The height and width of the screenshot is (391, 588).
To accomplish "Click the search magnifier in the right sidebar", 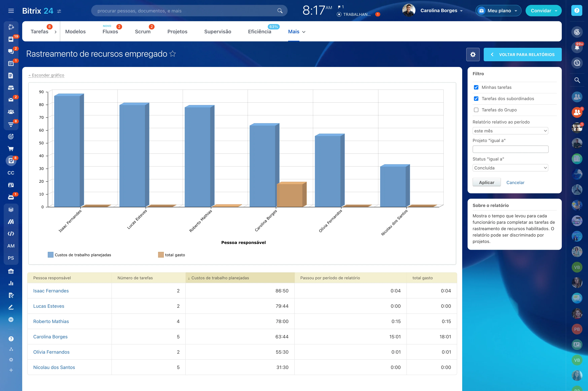I will click(x=577, y=80).
